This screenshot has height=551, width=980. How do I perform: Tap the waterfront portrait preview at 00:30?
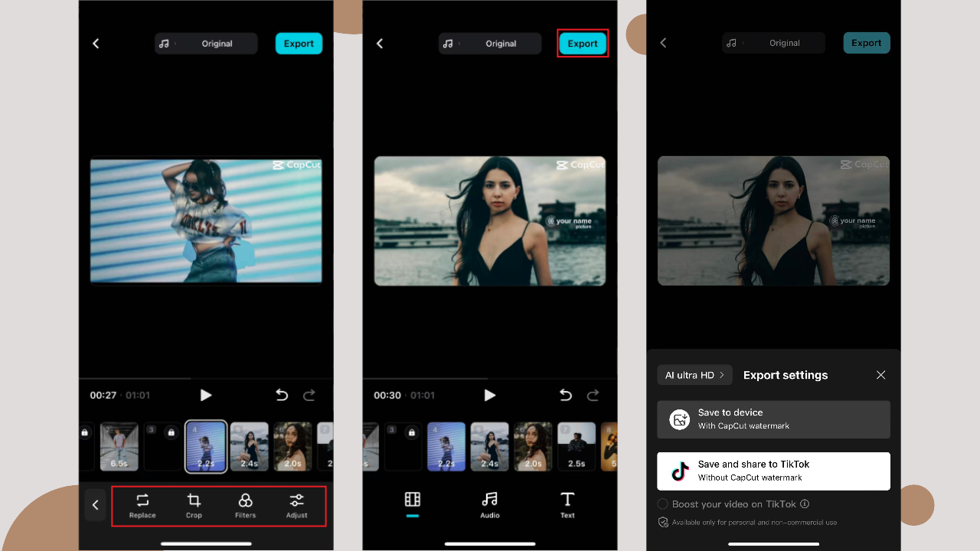coord(490,221)
